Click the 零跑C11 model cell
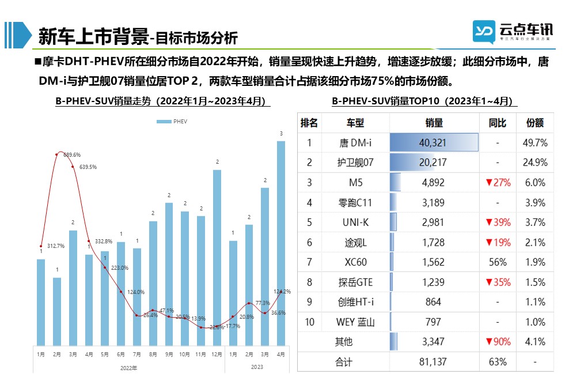The image size is (588, 392). coord(355,203)
